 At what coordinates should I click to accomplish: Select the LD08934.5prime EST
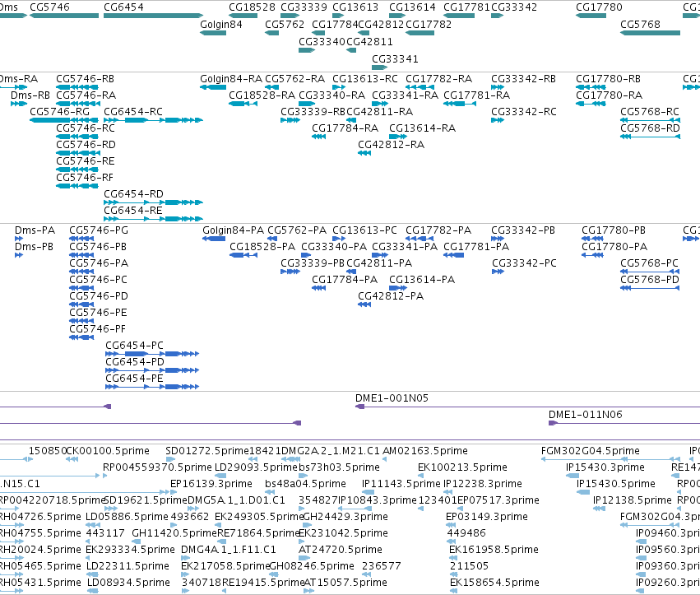point(92,591)
